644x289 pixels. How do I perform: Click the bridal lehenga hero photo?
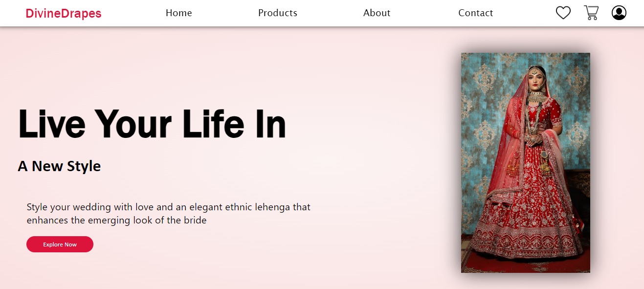(526, 163)
